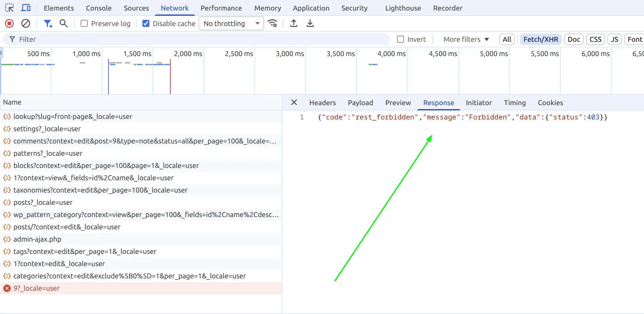Stop recording network log
The image size is (644, 314).
point(9,23)
